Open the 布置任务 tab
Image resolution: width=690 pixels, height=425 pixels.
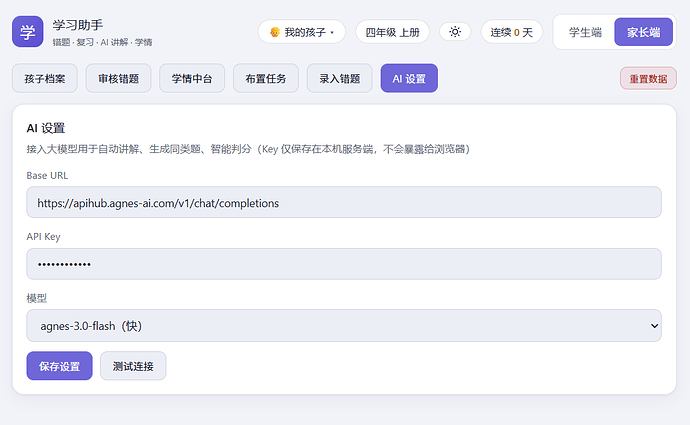tap(266, 78)
